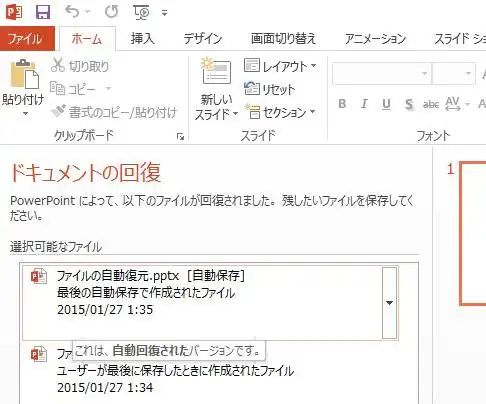
Task: Open the セクション dropdown
Action: (x=280, y=112)
